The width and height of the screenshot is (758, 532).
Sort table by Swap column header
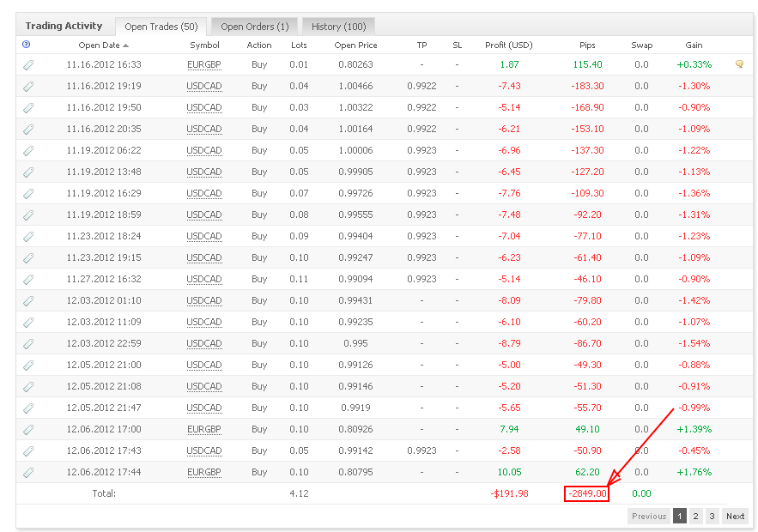(641, 45)
